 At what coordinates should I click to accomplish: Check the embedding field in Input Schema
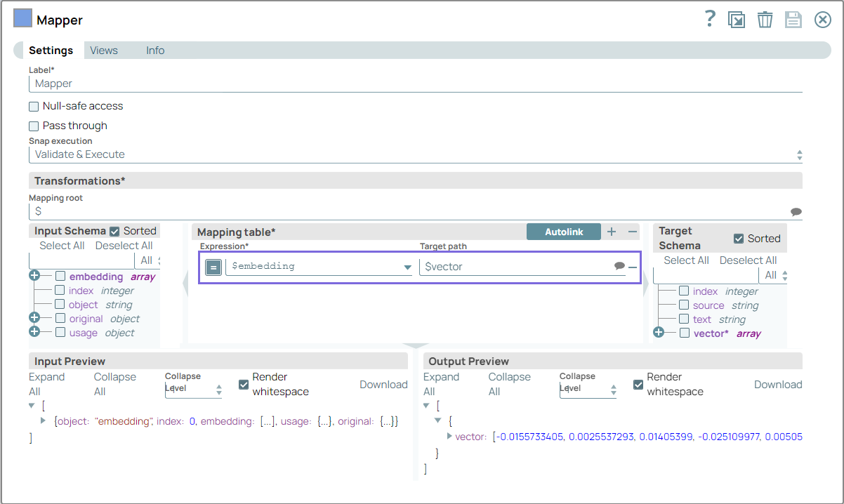(59, 276)
